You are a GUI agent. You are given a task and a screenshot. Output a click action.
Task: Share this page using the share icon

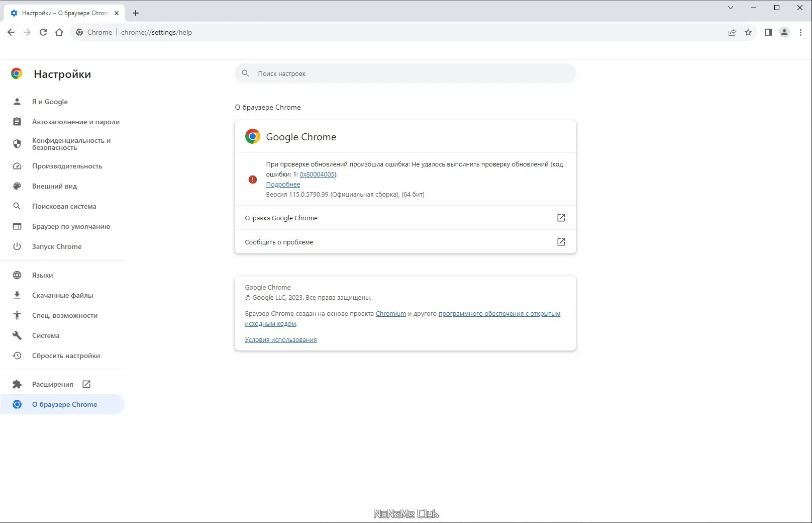[732, 32]
